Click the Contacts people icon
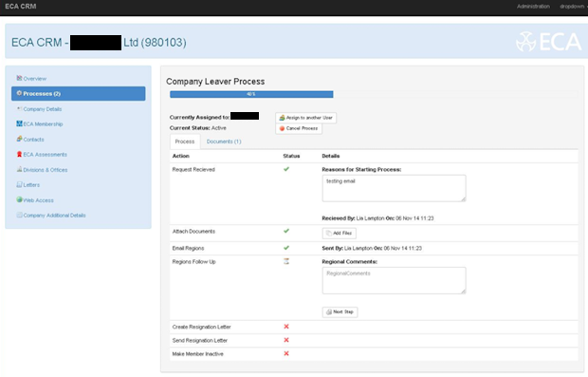588x377 pixels. [x=19, y=139]
